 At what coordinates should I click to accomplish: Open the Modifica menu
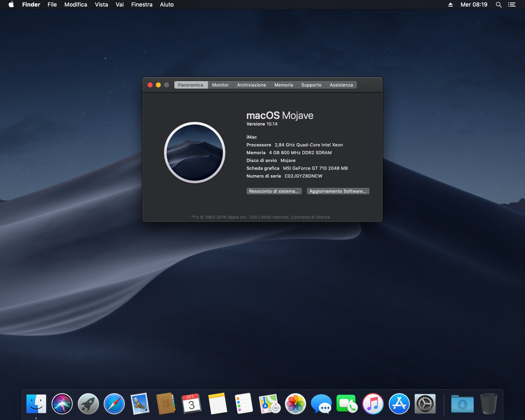[x=76, y=4]
